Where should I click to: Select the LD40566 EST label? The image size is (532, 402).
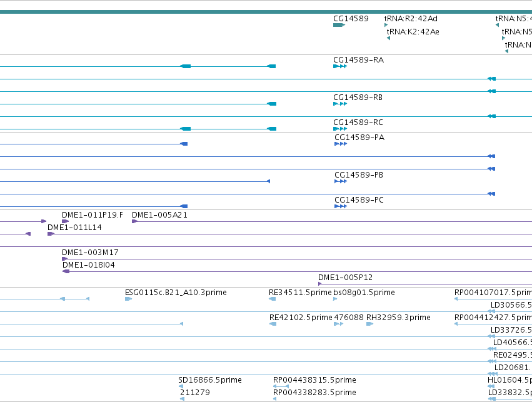(513, 343)
